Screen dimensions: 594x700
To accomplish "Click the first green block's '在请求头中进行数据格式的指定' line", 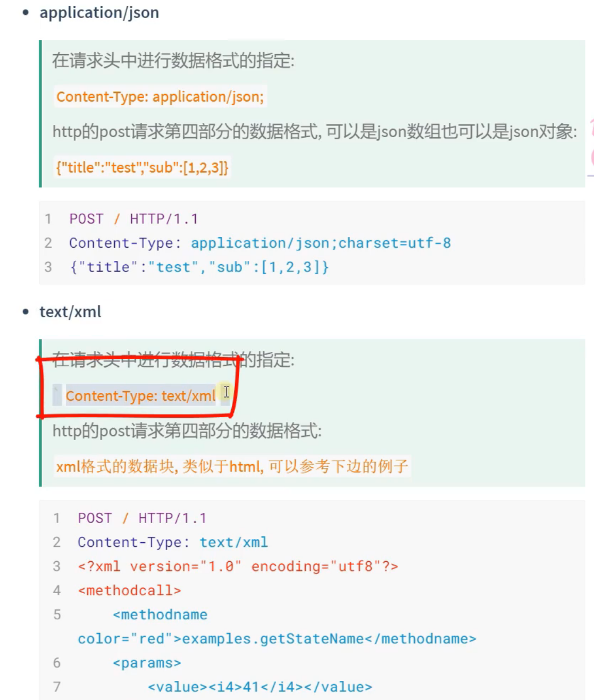I will pyautogui.click(x=173, y=61).
